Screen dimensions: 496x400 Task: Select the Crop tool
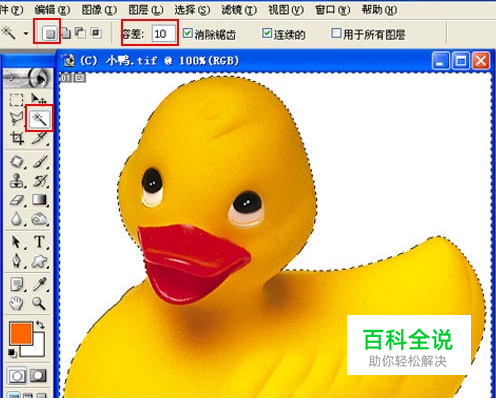[16, 138]
